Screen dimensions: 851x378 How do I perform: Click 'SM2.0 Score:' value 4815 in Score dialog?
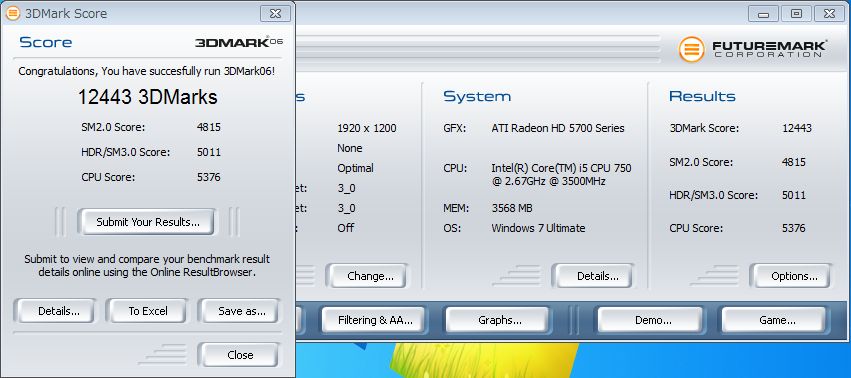pos(209,128)
